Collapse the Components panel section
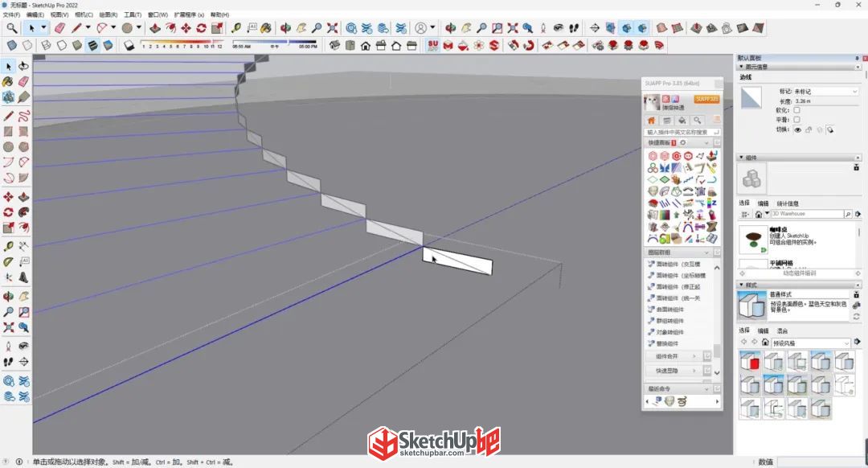The image size is (868, 468). pyautogui.click(x=742, y=158)
